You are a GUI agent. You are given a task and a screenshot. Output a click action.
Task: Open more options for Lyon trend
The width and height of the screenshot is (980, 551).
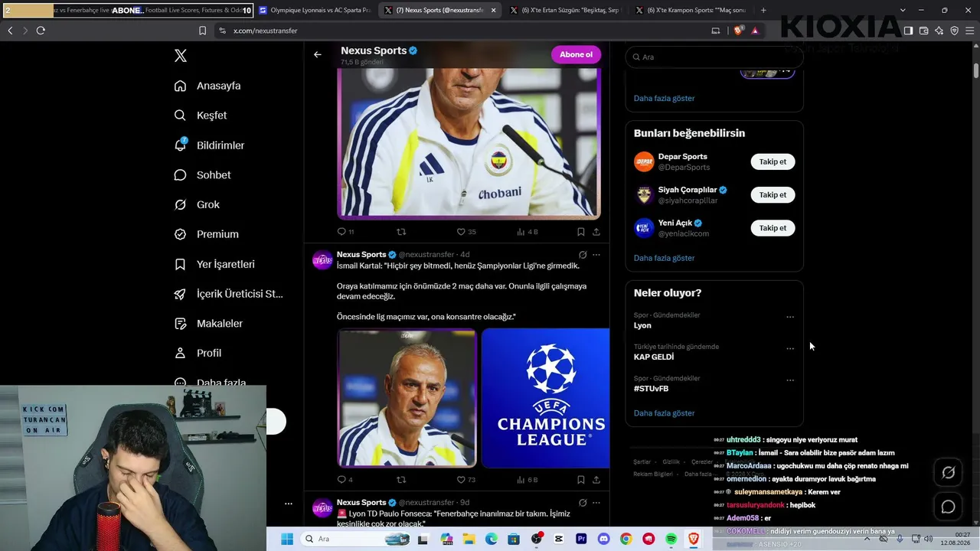point(790,317)
